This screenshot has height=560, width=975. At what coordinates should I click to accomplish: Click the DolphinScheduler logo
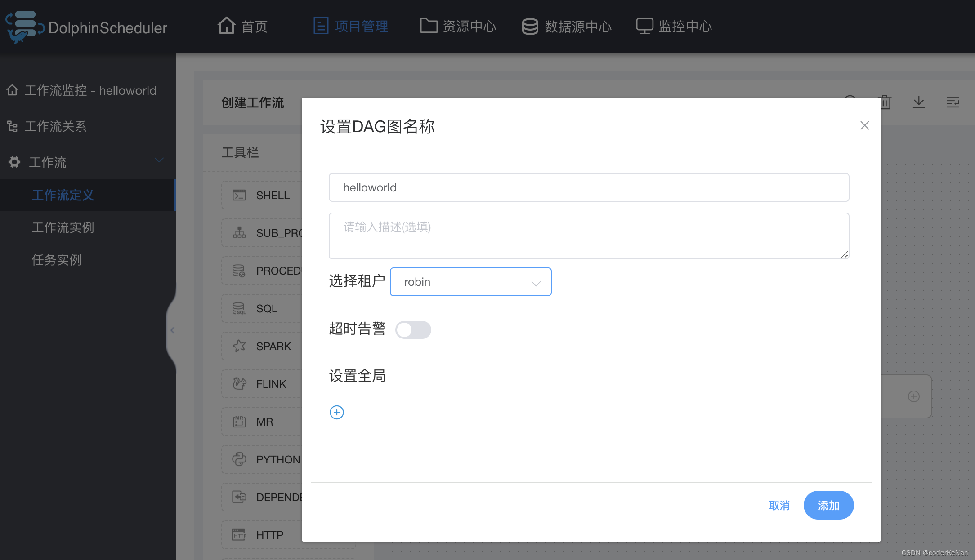coord(85,27)
